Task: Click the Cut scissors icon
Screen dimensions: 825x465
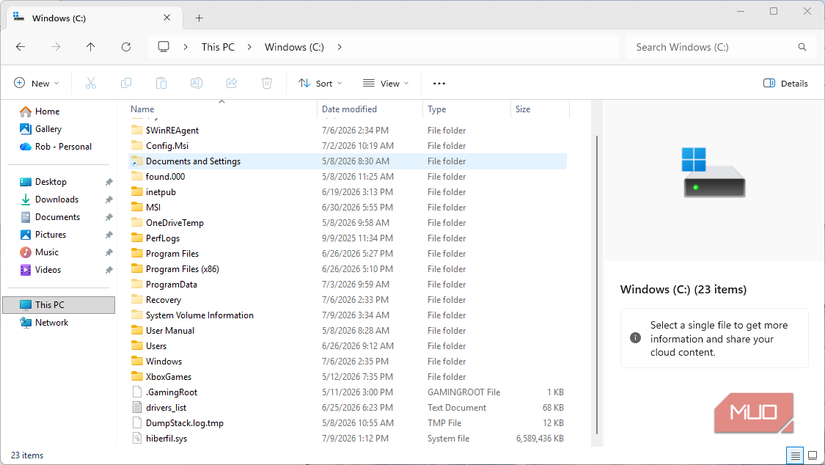Action: pos(90,83)
